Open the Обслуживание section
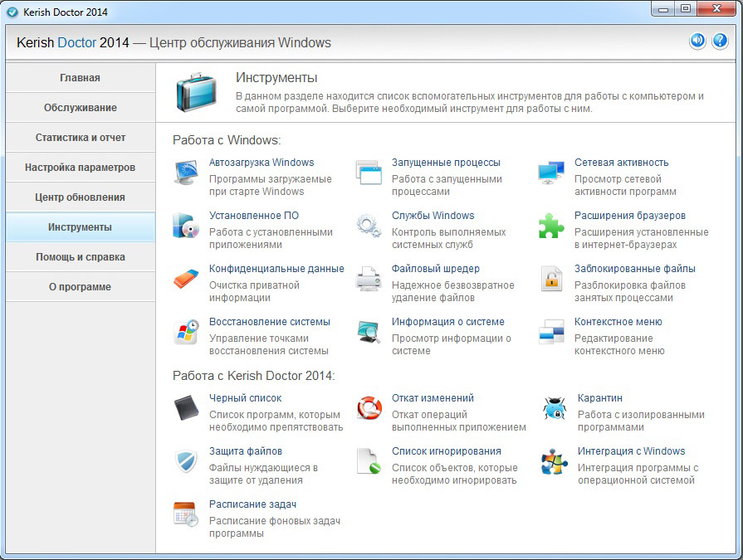Viewport: 743px width, 560px height. pyautogui.click(x=81, y=108)
